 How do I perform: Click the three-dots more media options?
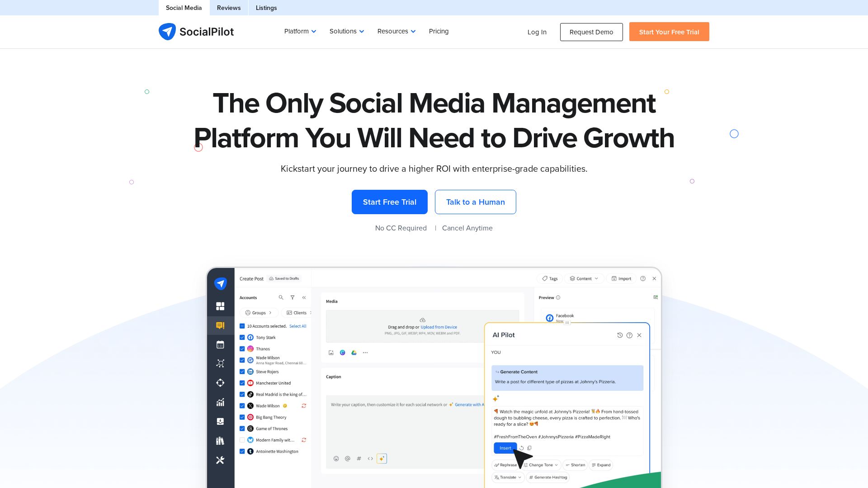[365, 353]
